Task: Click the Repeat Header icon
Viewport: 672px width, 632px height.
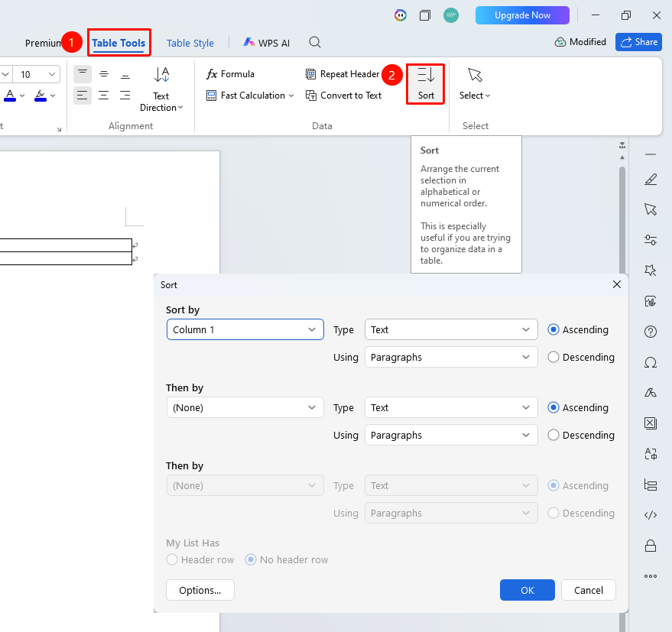Action: click(310, 74)
